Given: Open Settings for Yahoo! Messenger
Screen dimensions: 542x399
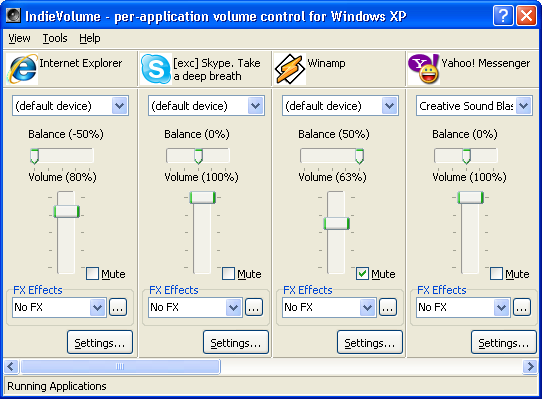Looking at the screenshot, I should [x=504, y=342].
